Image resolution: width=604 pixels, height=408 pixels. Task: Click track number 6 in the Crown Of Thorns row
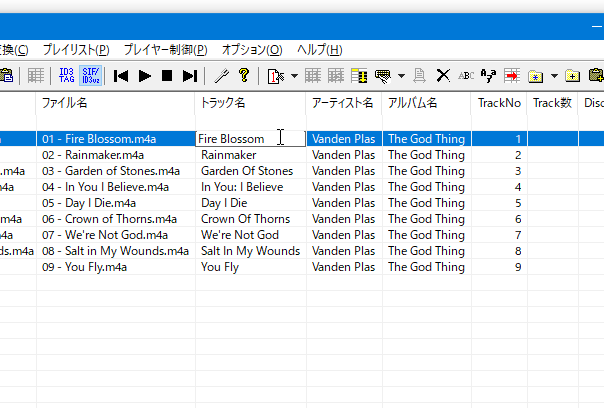pyautogui.click(x=518, y=219)
